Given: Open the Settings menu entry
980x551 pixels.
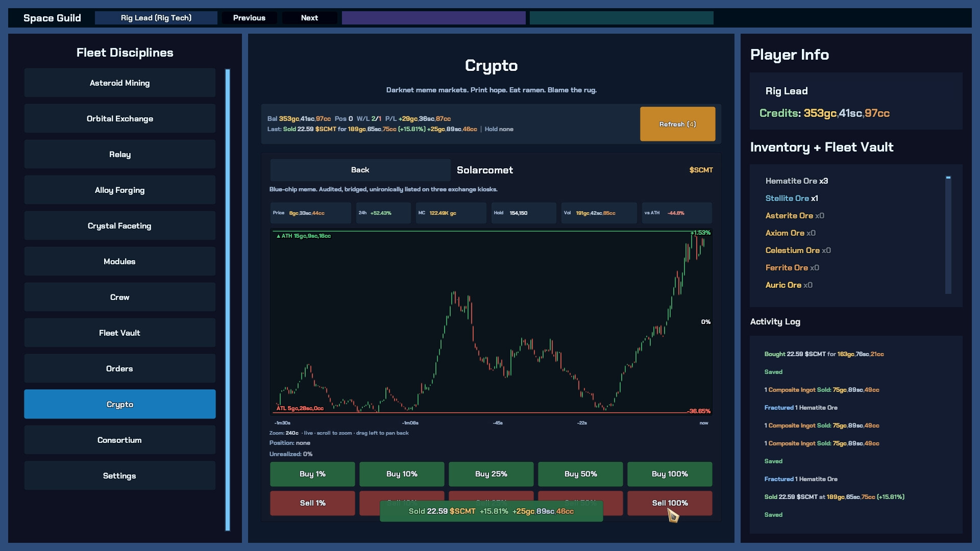Looking at the screenshot, I should pos(119,475).
